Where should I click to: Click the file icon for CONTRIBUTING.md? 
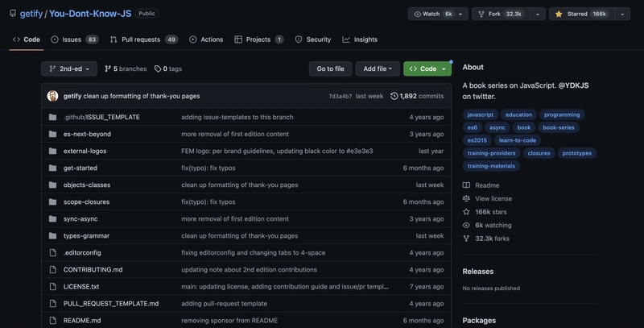(52, 270)
